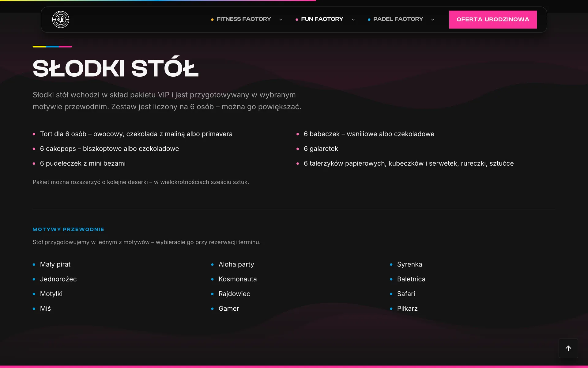588x368 pixels.
Task: Click the 'Aloha party' theme
Action: tap(236, 264)
